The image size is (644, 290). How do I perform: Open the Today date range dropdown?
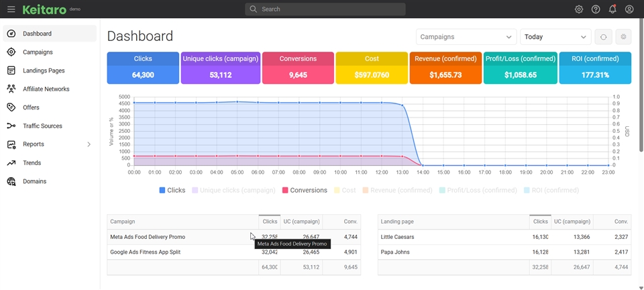(x=555, y=38)
